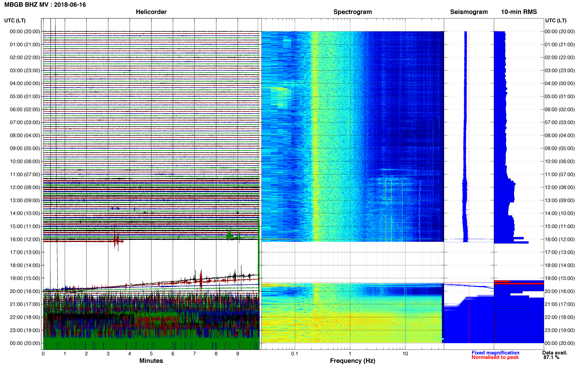Select '18:00 (14:00)' beside the RMS panel
The height and width of the screenshot is (368, 588).
560,265
